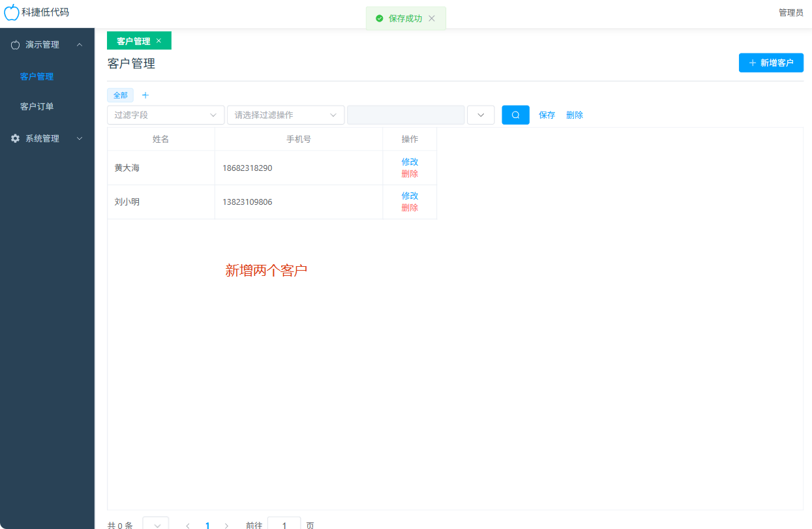Close the 客户管理 tab with X
This screenshot has width=812, height=529.
pos(158,40)
